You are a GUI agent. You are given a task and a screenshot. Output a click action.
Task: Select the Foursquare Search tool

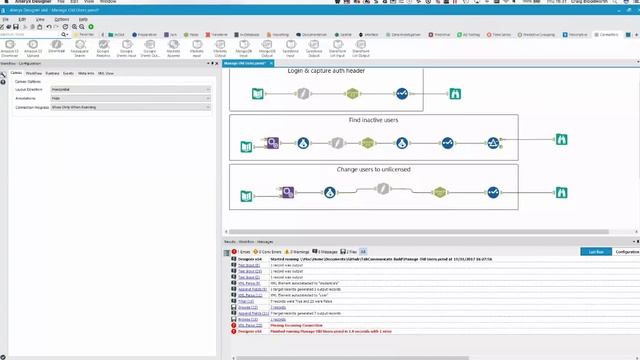point(80,48)
